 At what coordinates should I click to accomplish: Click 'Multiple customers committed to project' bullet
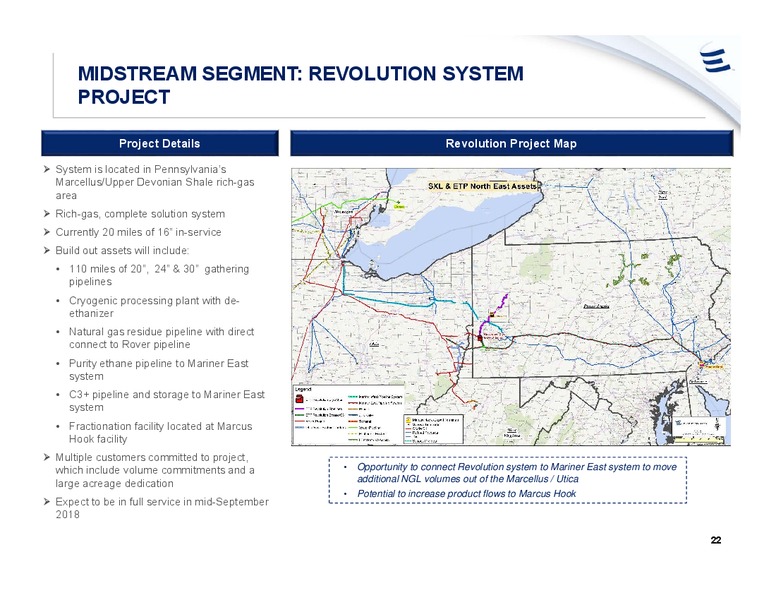[x=154, y=470]
